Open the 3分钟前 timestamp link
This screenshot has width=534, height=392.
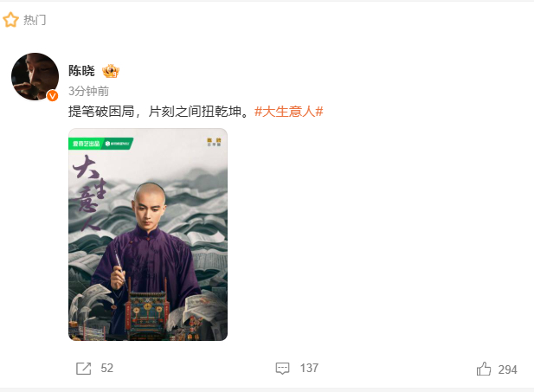coord(88,91)
